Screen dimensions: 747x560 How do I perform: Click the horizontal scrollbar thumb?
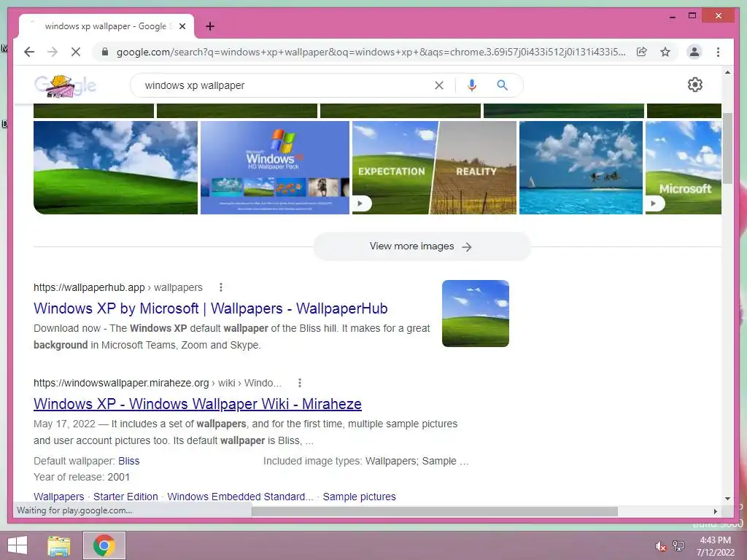coord(435,511)
